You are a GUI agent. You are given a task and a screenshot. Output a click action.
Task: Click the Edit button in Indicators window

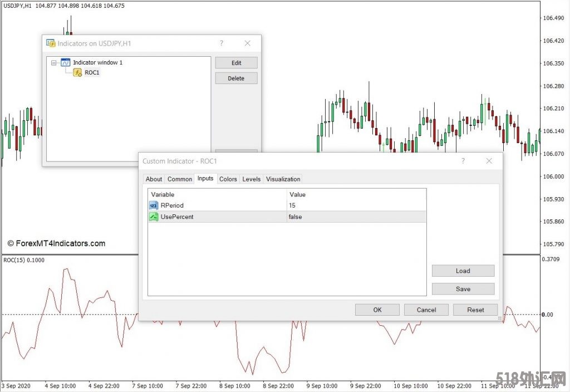point(236,63)
